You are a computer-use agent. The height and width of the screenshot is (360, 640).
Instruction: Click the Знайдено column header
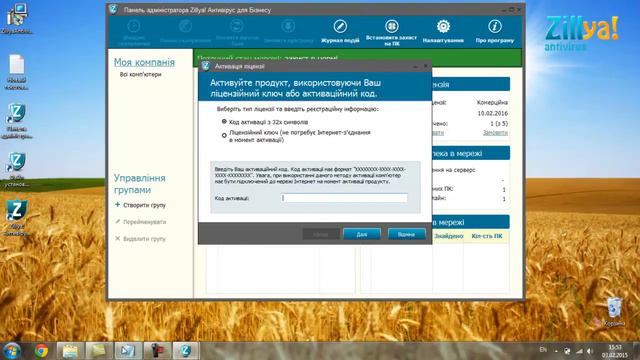(449, 236)
